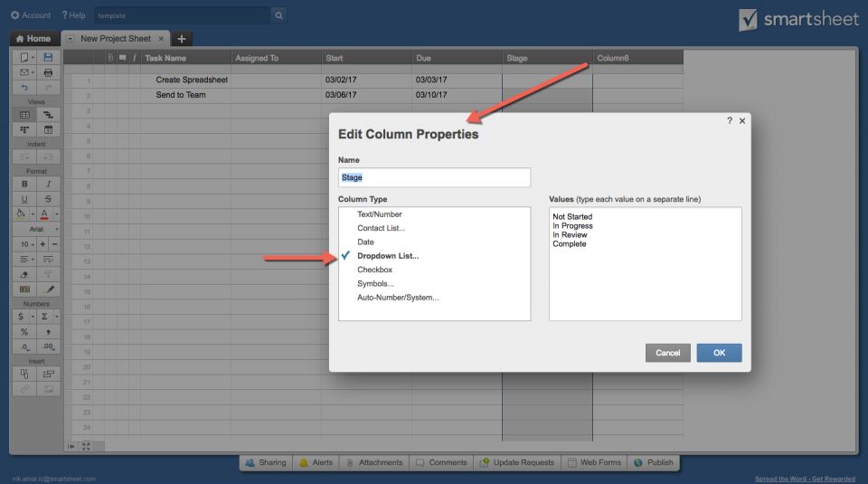868x484 pixels.
Task: Click the Strikethrough formatting icon
Action: 48,199
